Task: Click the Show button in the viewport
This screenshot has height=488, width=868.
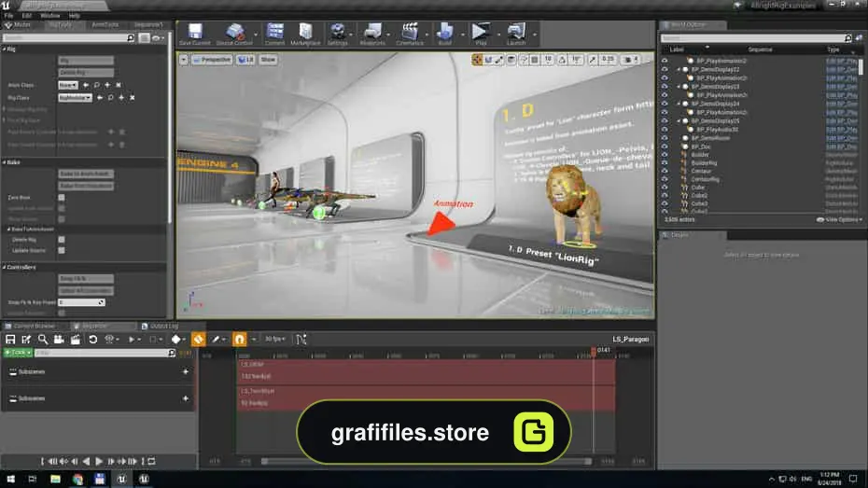Action: coord(268,59)
